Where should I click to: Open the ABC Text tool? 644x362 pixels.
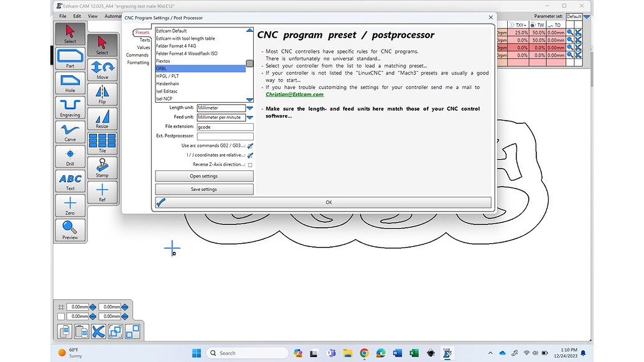70,180
